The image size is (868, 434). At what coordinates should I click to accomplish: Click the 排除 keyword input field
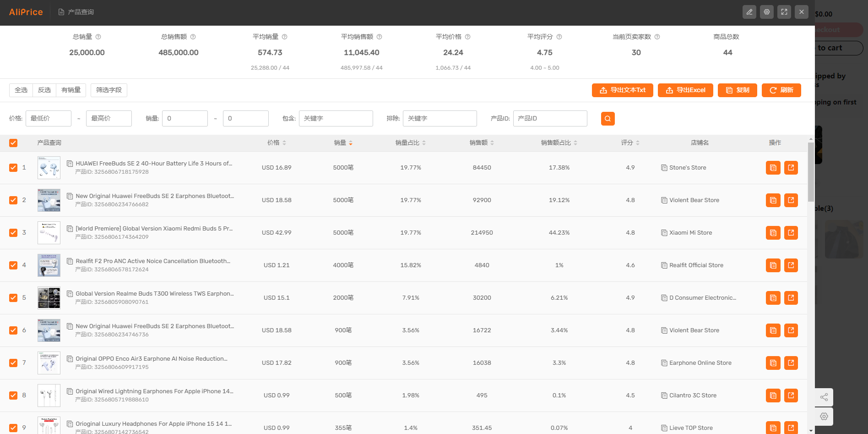440,119
